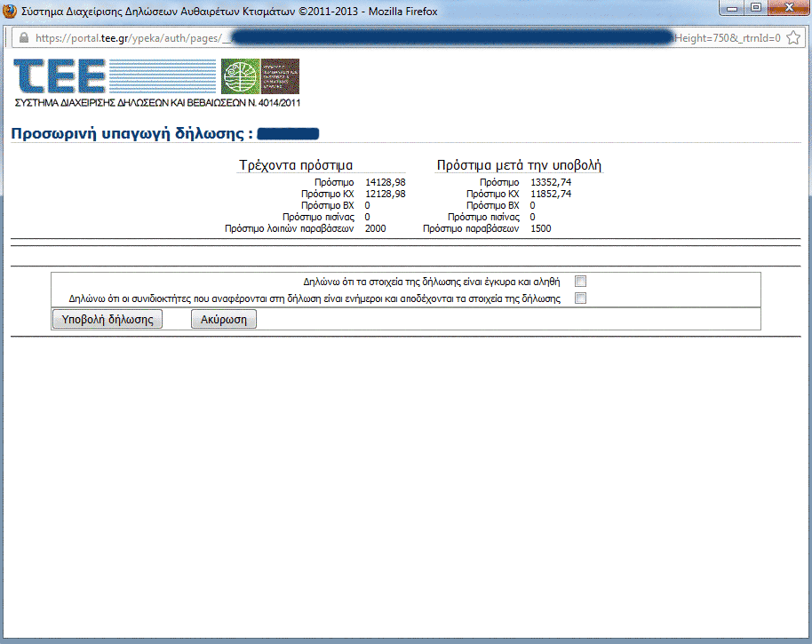Click the post-submission fine value 13352,74
Image resolution: width=812 pixels, height=644 pixels.
(x=550, y=182)
